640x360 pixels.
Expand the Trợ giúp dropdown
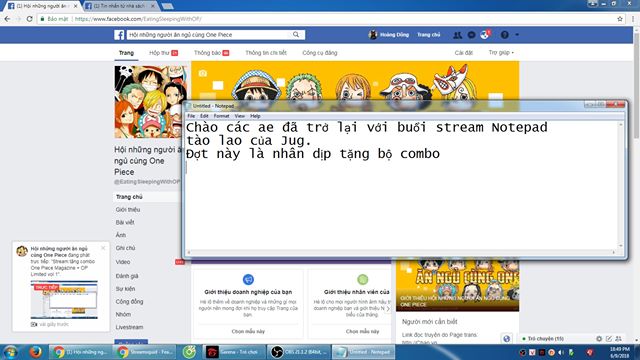(x=501, y=53)
